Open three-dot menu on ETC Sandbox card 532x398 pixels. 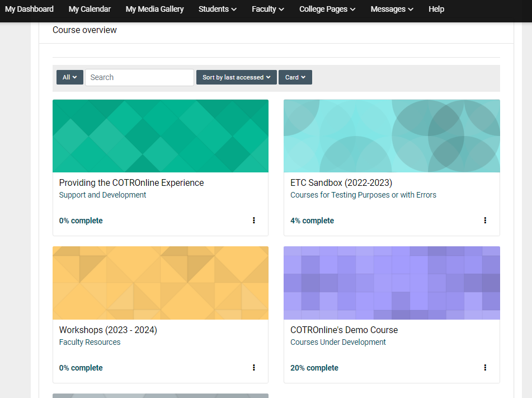click(485, 221)
